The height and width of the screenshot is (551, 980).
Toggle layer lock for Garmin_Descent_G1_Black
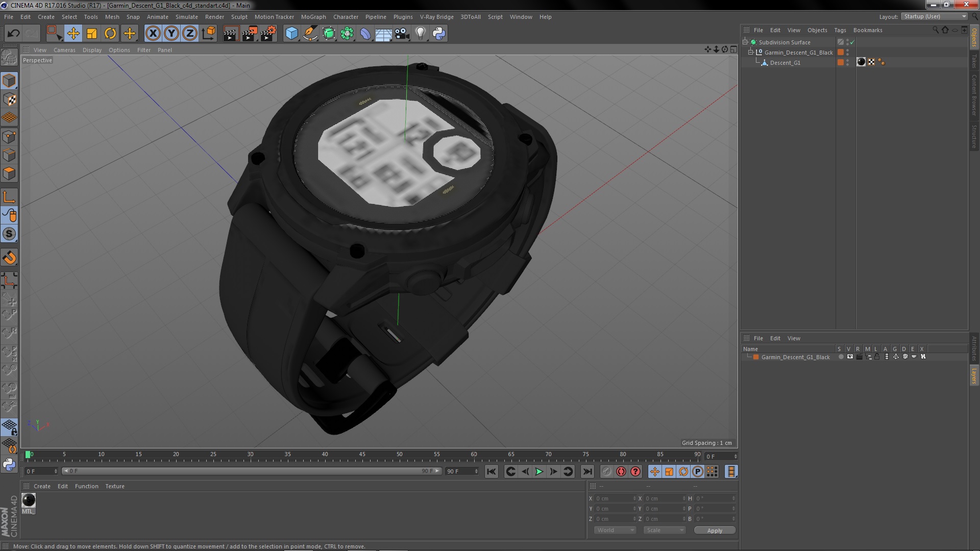pyautogui.click(x=877, y=357)
